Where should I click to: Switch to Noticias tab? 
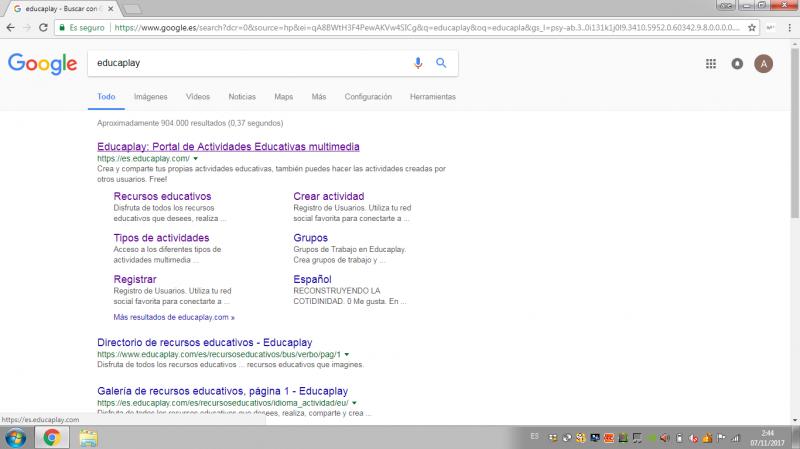point(242,96)
